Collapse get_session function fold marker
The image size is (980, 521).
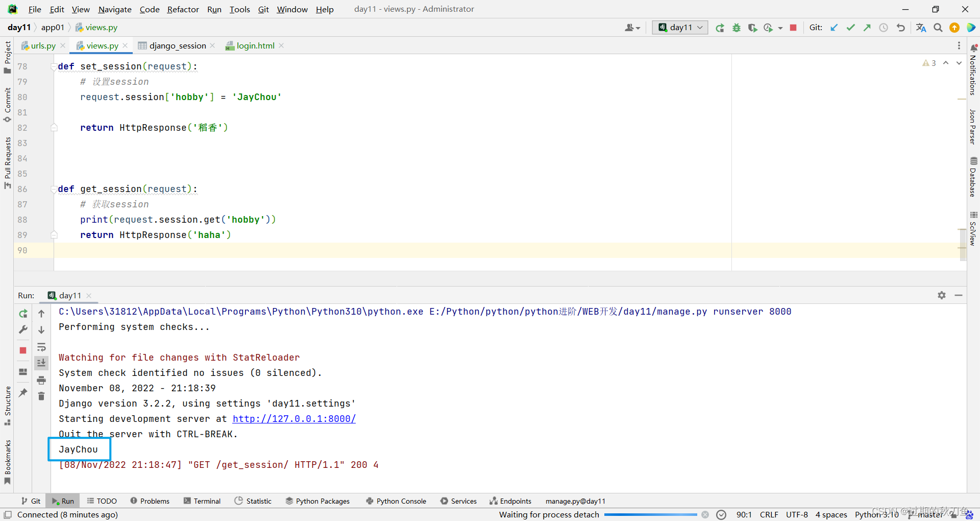54,189
